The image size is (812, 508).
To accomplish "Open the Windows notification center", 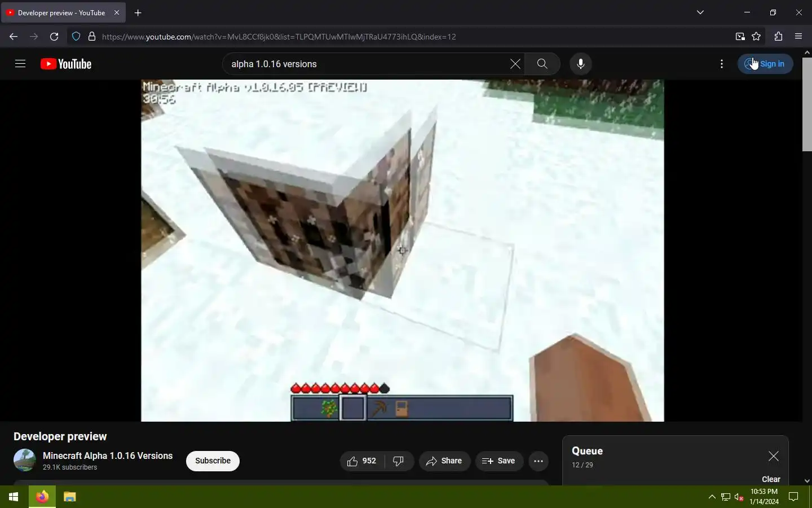I will click(793, 497).
